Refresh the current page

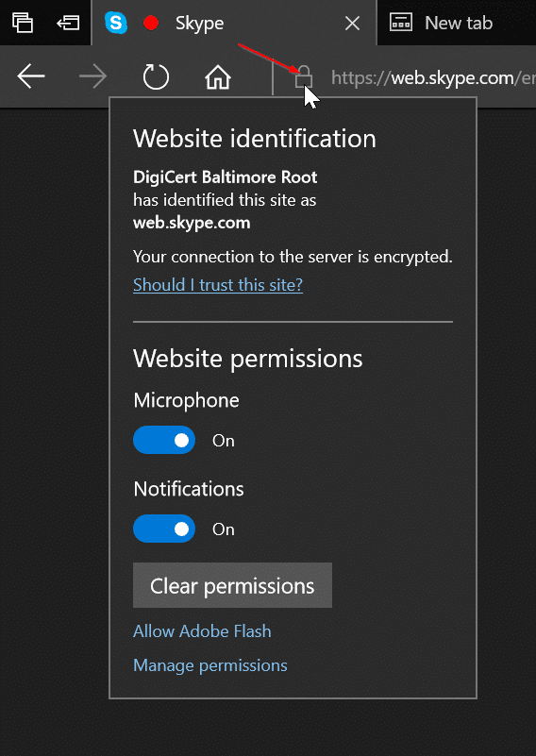tap(156, 76)
